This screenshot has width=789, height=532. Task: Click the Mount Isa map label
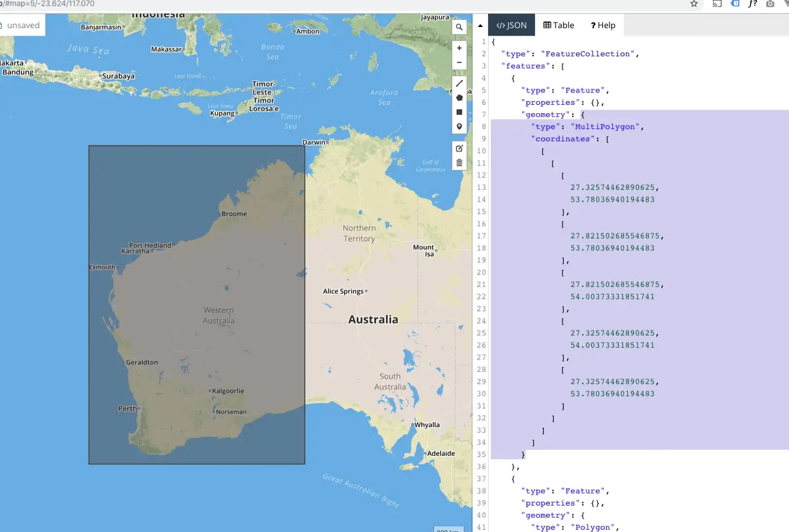(x=424, y=251)
